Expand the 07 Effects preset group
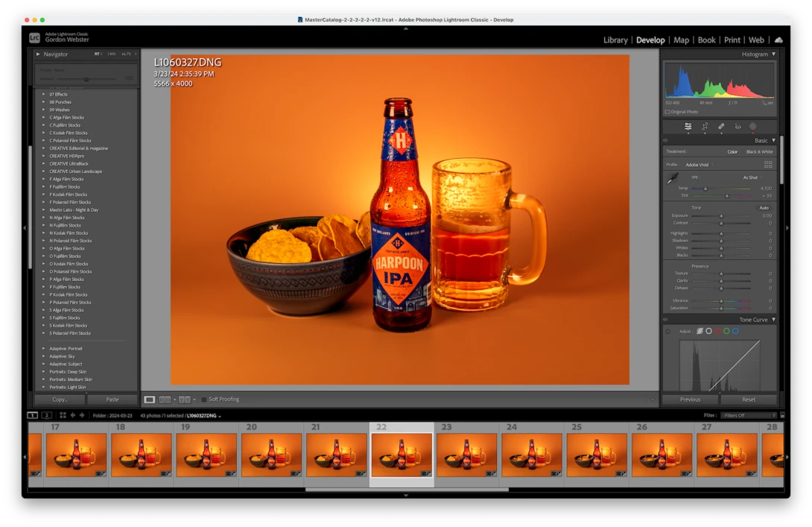 pyautogui.click(x=43, y=95)
